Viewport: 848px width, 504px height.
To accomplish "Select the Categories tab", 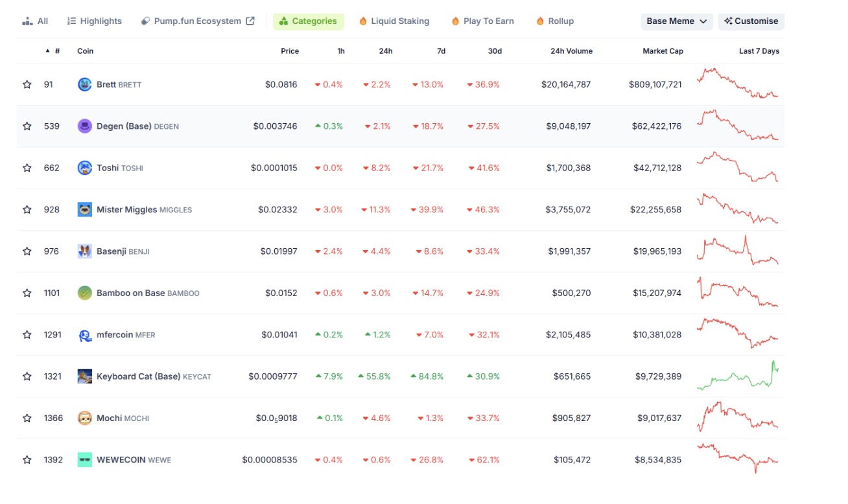I will 309,21.
